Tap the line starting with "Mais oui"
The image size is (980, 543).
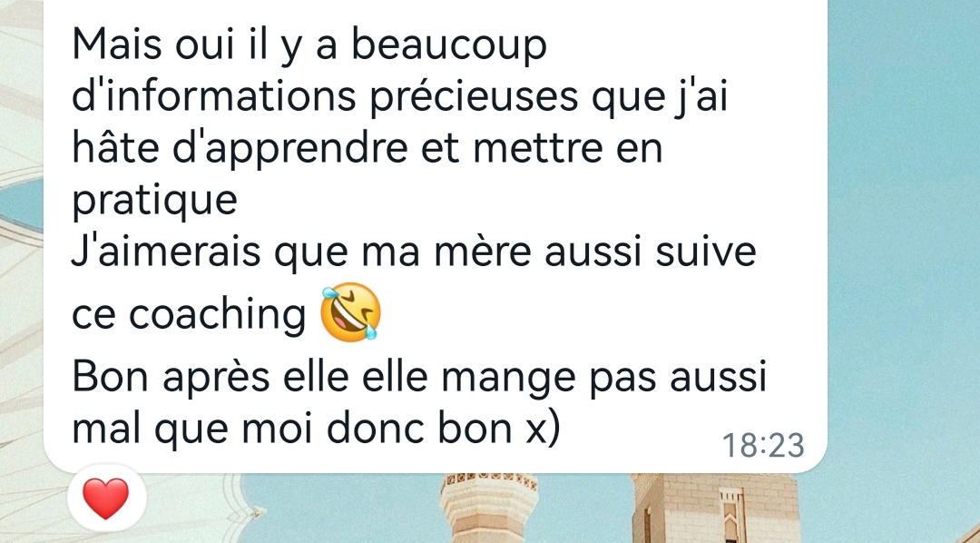pos(309,46)
